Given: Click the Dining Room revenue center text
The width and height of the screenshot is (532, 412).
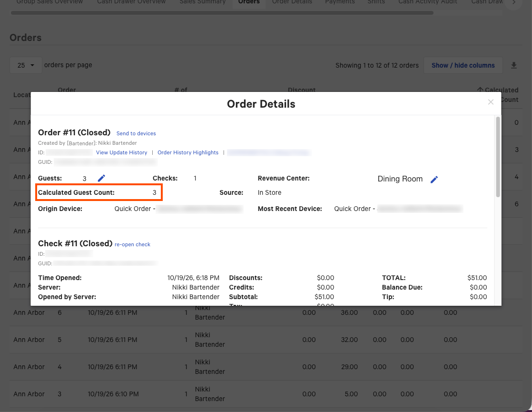Looking at the screenshot, I should pos(400,179).
